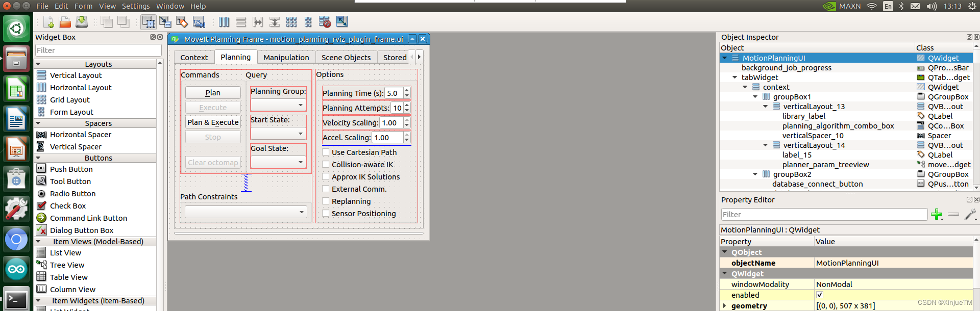The height and width of the screenshot is (311, 980).
Task: Open the Goal State combo box
Action: [278, 162]
